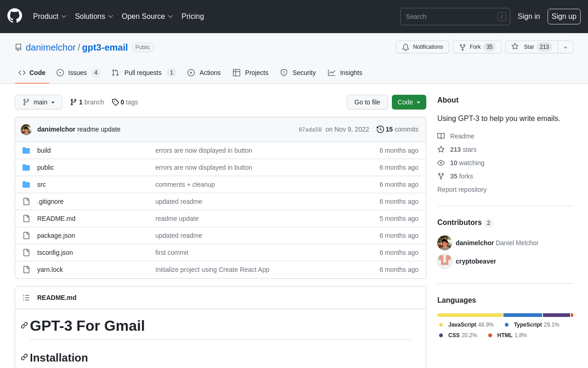The width and height of the screenshot is (588, 368).
Task: Click the Notifications bell icon
Action: (x=406, y=47)
